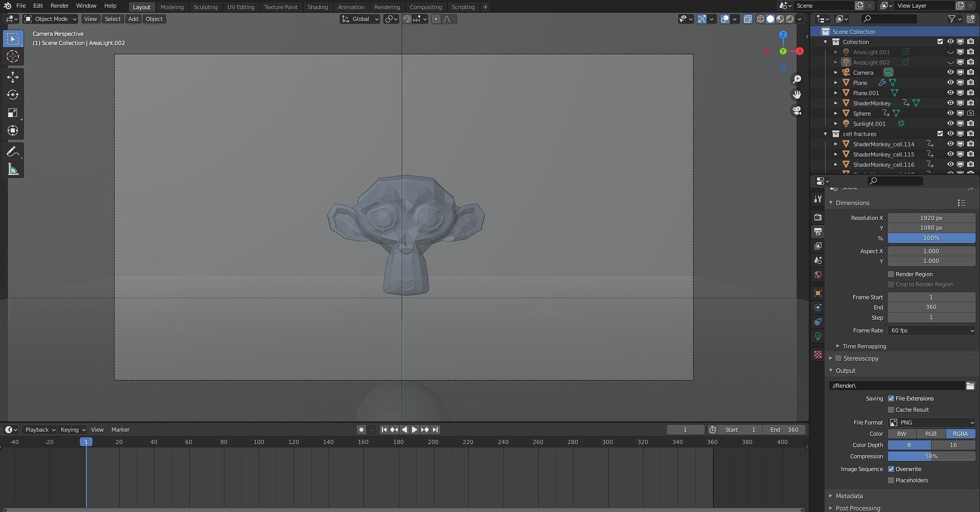Screen dimensions: 980x512
Task: Activate the 3D Cursor tool
Action: click(13, 57)
